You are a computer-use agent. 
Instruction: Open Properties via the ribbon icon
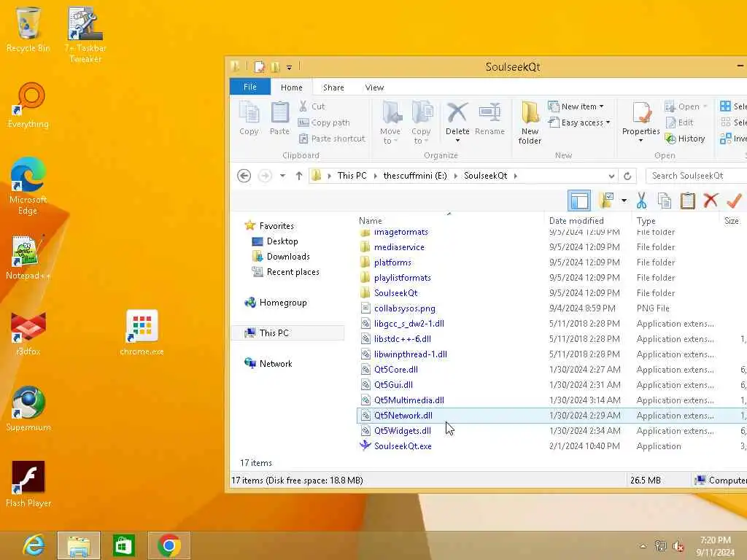click(x=641, y=113)
